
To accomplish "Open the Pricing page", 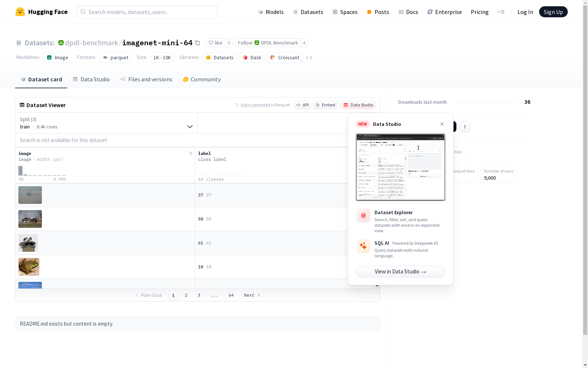I will tap(480, 12).
